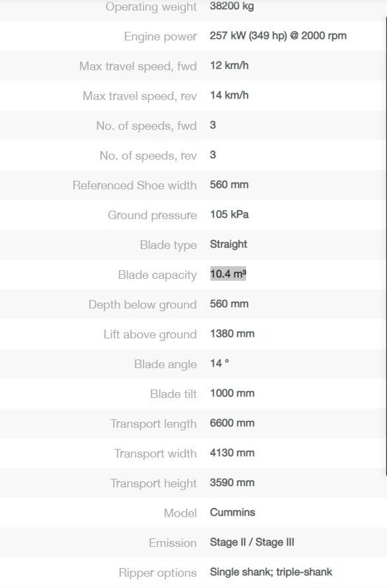Screen dimensions: 387x588
Task: Click the 1000 mm blade tilt value
Action: coord(232,393)
